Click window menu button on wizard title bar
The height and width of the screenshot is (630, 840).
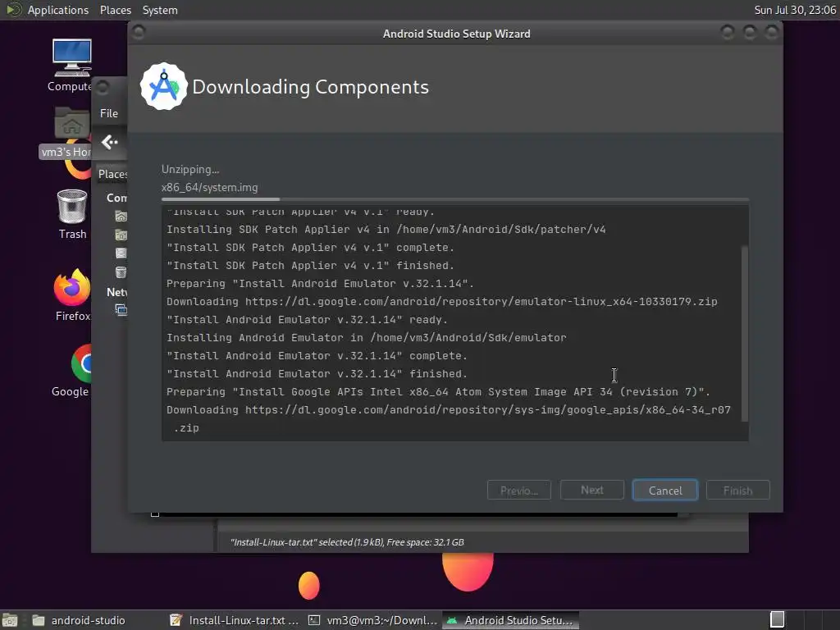pos(138,33)
